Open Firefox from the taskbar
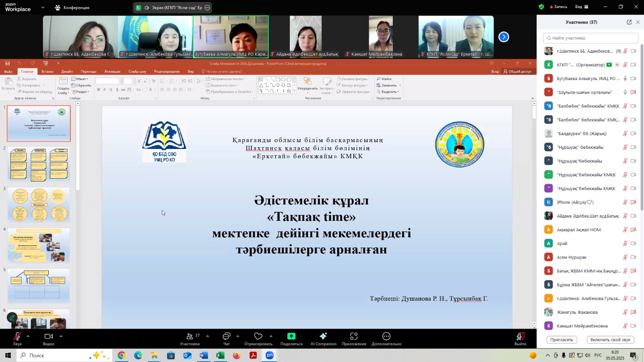The image size is (644, 362). click(237, 355)
